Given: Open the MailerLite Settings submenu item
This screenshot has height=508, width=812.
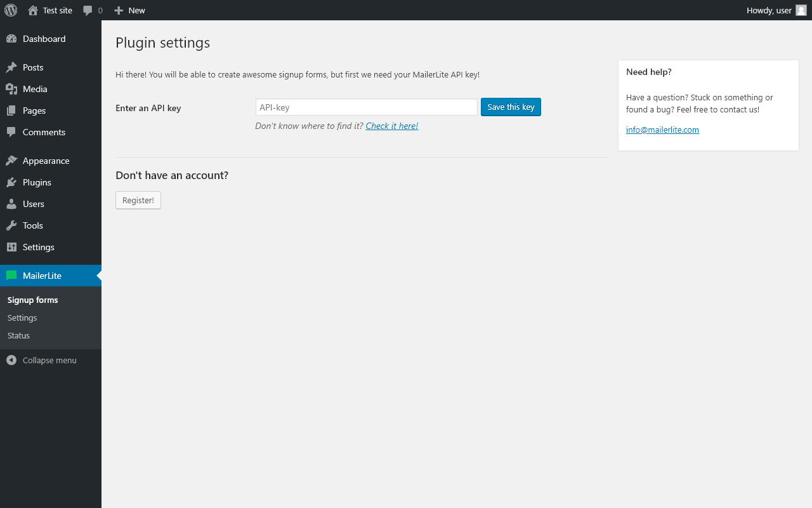Looking at the screenshot, I should click(22, 317).
